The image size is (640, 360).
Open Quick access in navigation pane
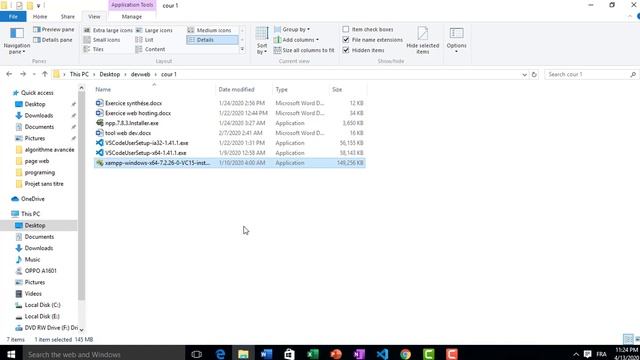(x=37, y=93)
